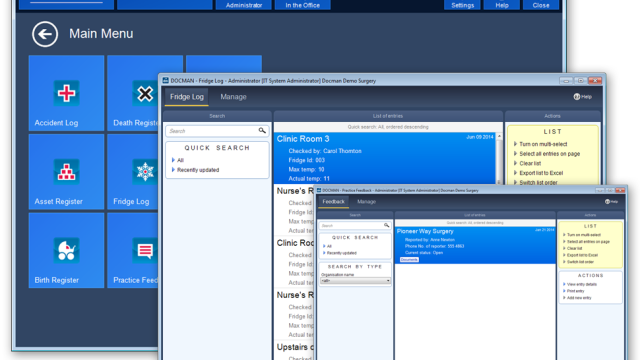Switch to the Manage tab in Fridge Log
The image size is (640, 360).
(x=233, y=97)
